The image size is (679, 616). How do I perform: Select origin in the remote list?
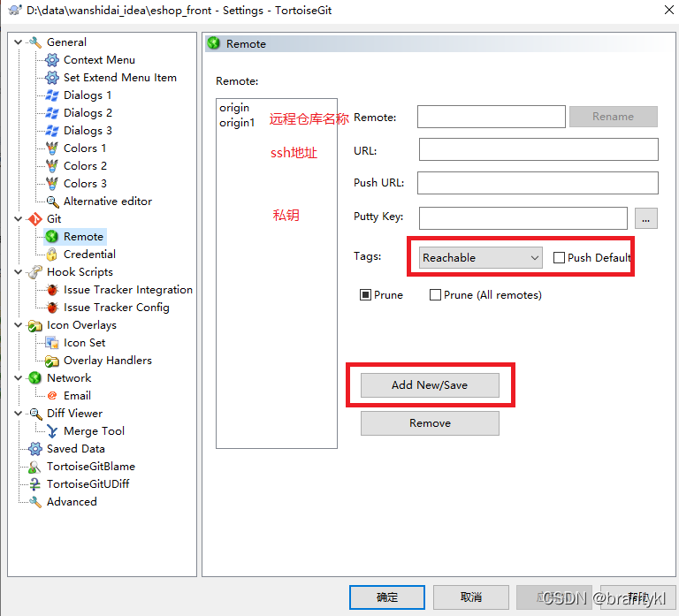[x=234, y=108]
